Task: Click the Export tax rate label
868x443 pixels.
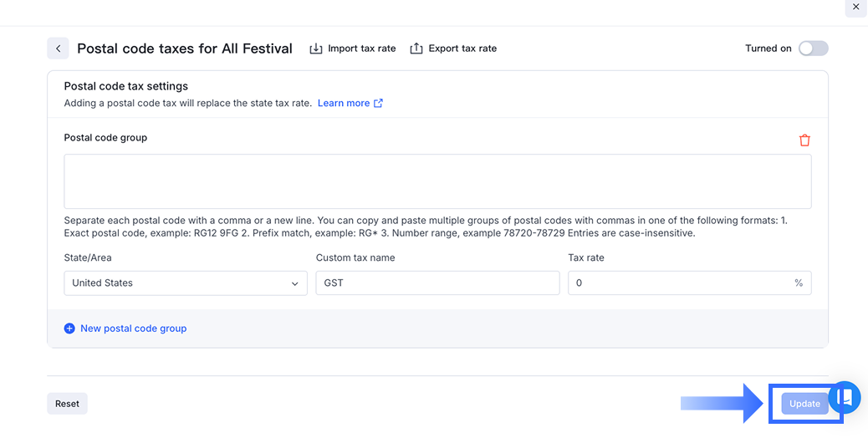Action: pyautogui.click(x=462, y=48)
